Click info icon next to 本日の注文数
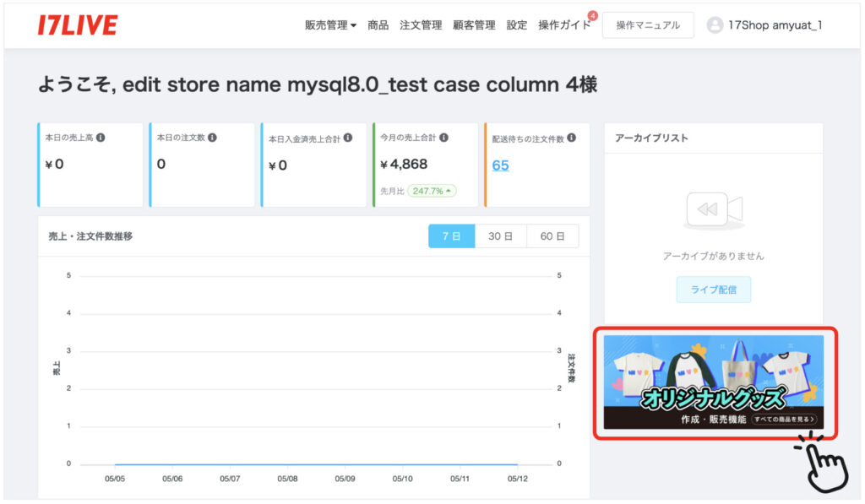The width and height of the screenshot is (865, 504). 212,138
